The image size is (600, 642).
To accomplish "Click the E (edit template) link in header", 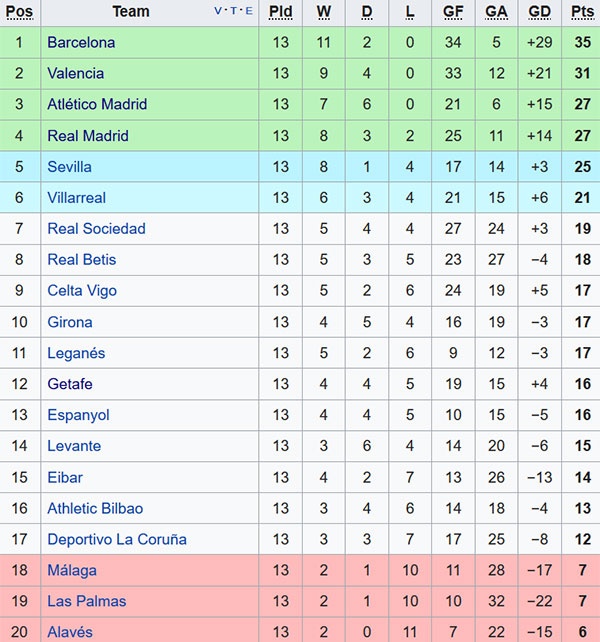I will (249, 12).
